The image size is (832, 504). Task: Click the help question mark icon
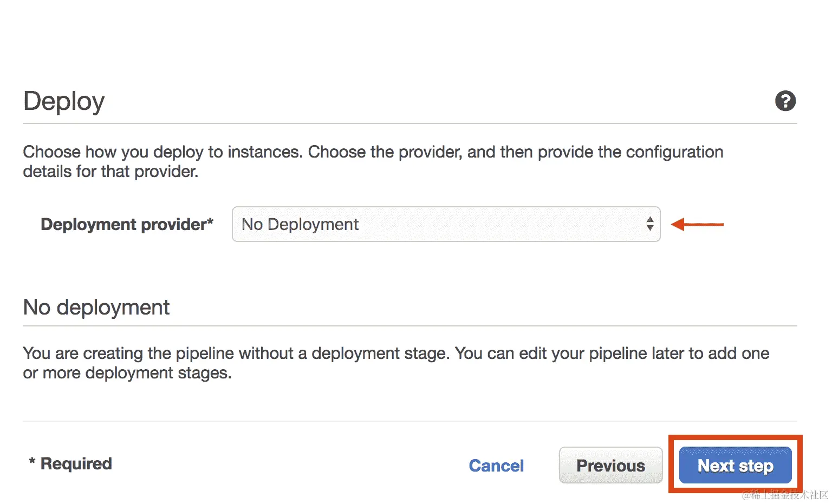pos(785,101)
